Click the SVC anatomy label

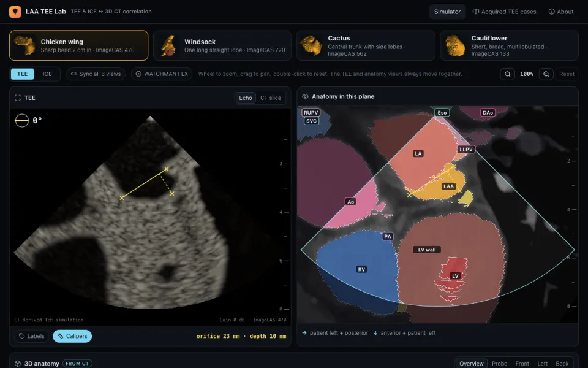[312, 121]
